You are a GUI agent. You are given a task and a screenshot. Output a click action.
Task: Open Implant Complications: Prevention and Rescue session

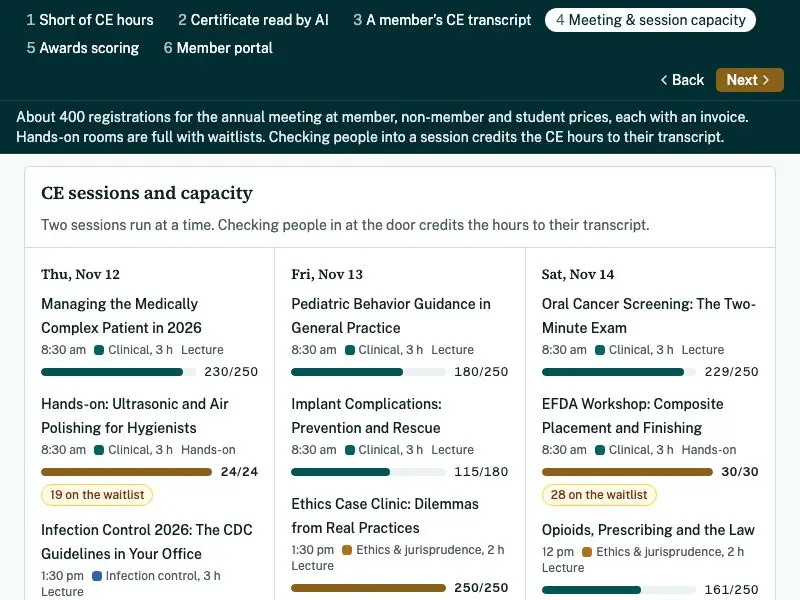point(366,416)
